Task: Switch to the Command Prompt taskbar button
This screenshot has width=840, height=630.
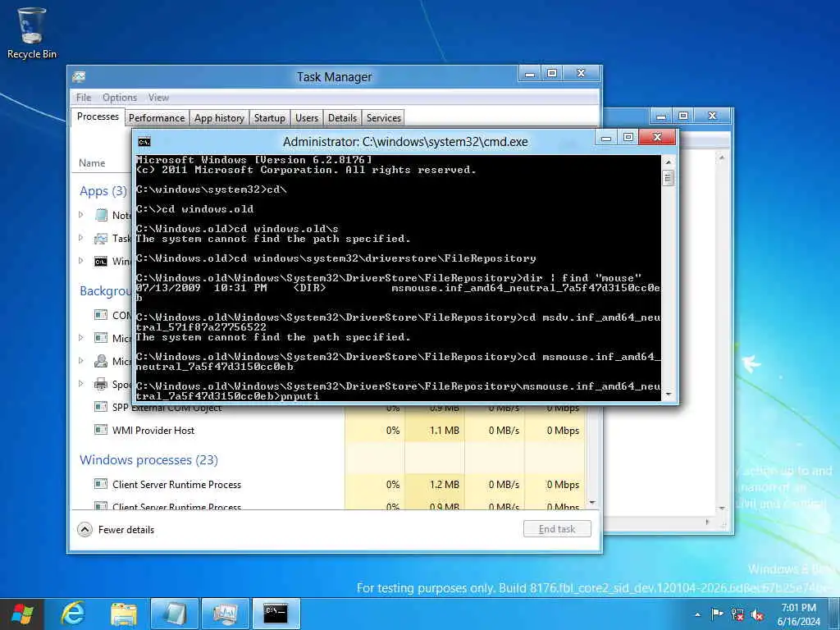Action: pos(276,614)
